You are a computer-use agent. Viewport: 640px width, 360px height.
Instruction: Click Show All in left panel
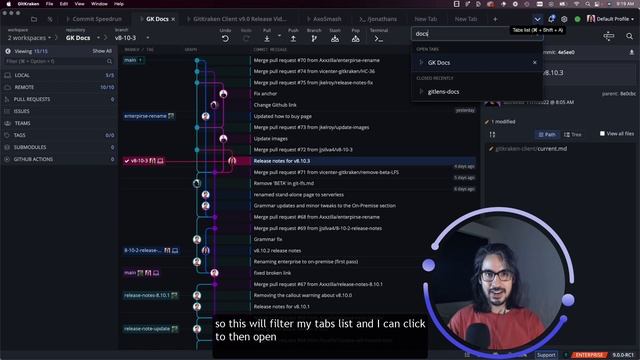click(102, 51)
